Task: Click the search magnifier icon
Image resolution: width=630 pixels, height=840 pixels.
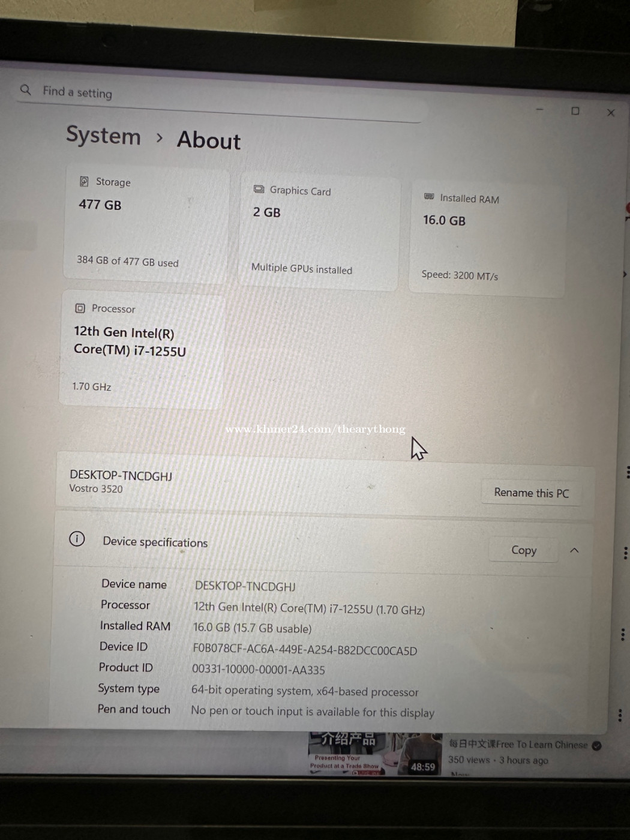Action: [x=25, y=90]
